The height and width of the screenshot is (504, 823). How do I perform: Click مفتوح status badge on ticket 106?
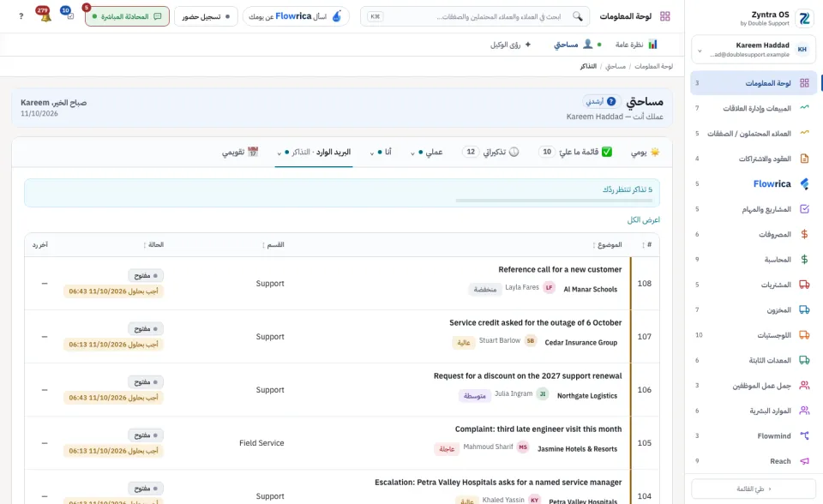click(146, 381)
